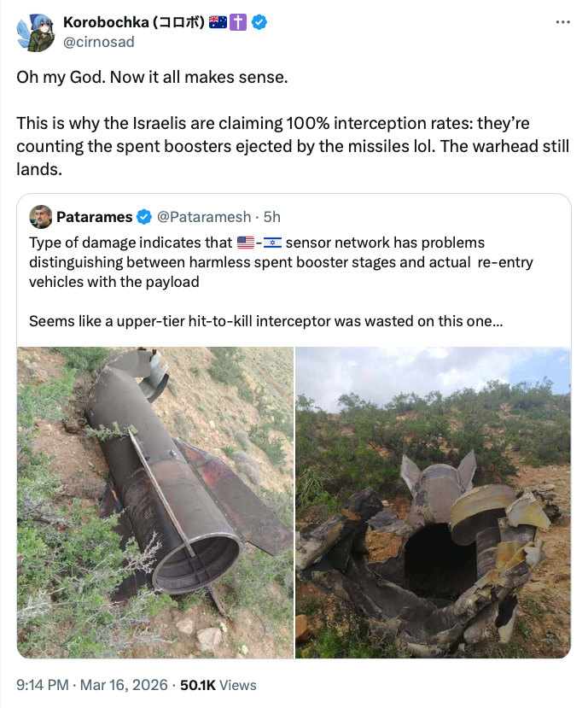The width and height of the screenshot is (588, 708).
Task: Click Patarames' small profile avatar
Action: click(40, 216)
